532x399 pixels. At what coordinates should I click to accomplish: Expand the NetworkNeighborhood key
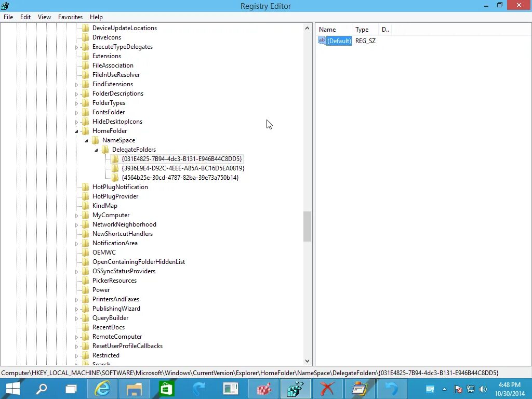pyautogui.click(x=76, y=225)
